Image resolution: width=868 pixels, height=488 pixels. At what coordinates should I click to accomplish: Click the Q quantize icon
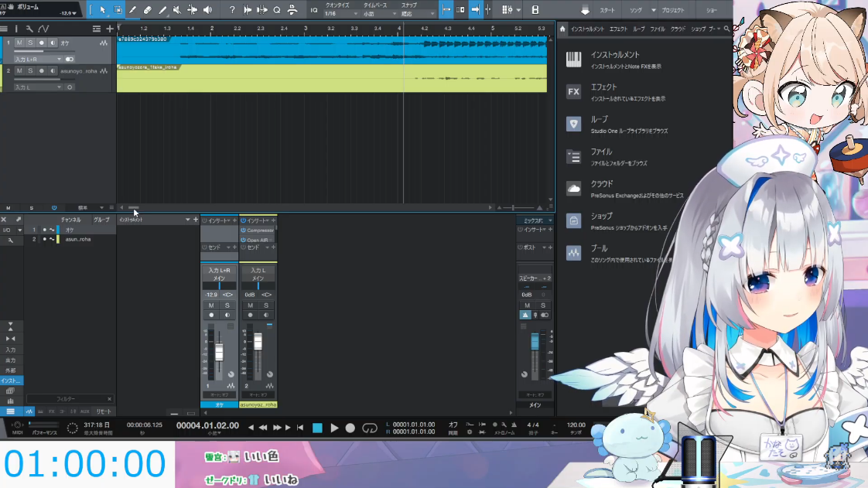click(x=277, y=10)
